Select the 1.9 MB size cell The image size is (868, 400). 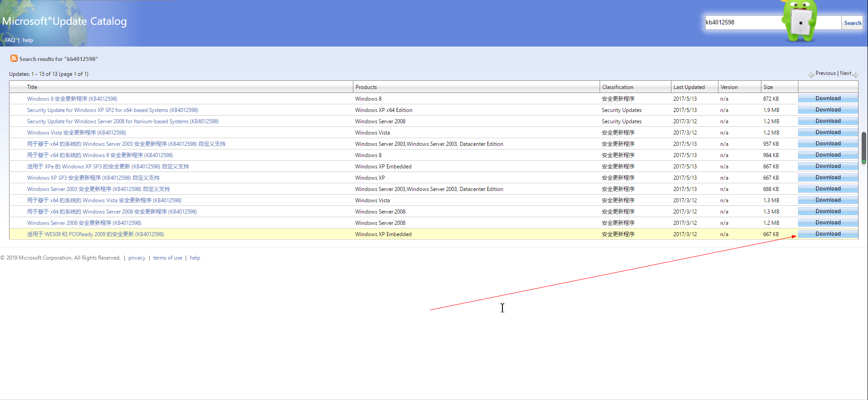771,110
